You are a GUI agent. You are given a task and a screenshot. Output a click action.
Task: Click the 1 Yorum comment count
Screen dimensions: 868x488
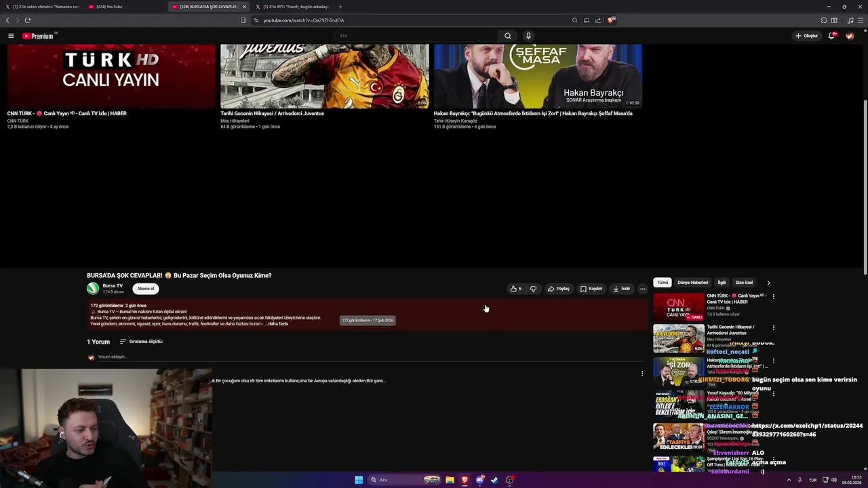(x=98, y=342)
